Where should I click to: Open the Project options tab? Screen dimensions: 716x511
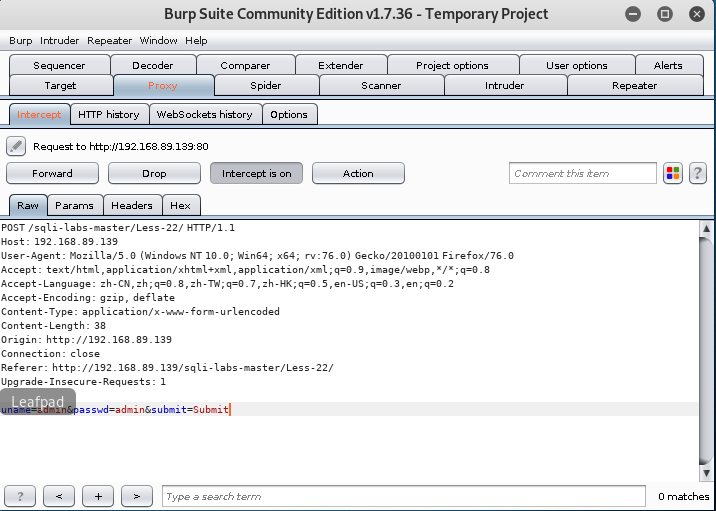point(452,65)
